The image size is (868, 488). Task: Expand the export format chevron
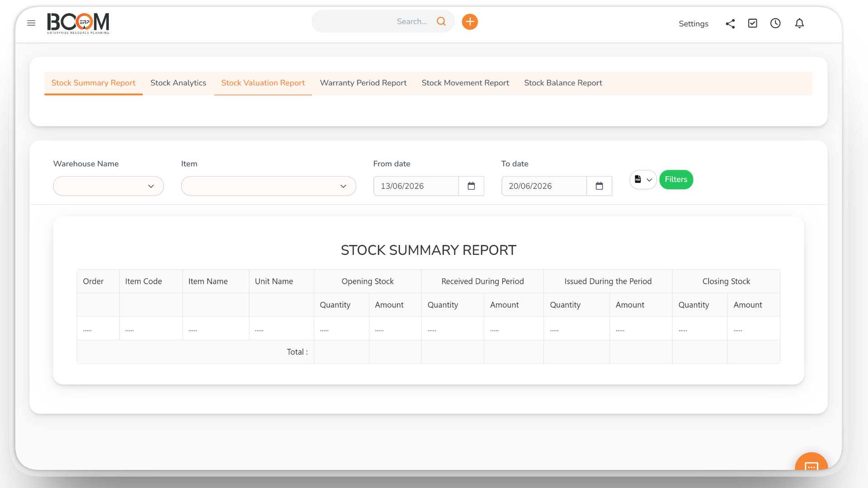click(x=649, y=180)
